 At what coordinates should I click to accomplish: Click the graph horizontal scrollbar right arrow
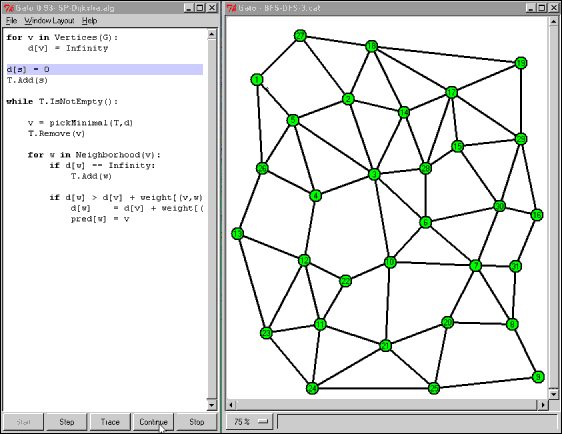coord(543,405)
